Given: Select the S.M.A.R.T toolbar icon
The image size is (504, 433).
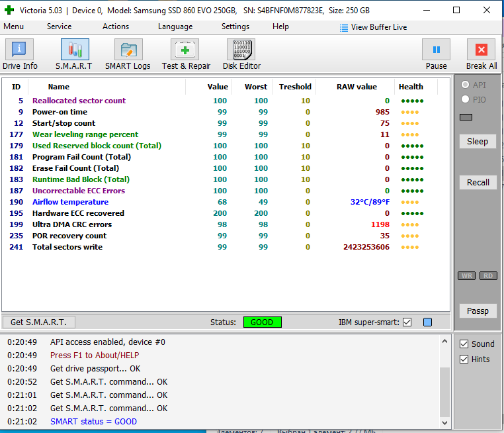Looking at the screenshot, I should (x=75, y=50).
